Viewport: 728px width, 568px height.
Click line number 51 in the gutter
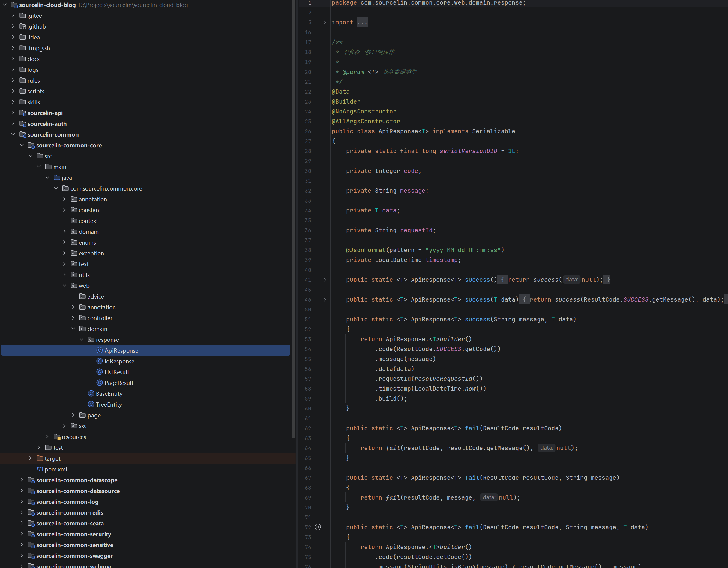coord(308,320)
